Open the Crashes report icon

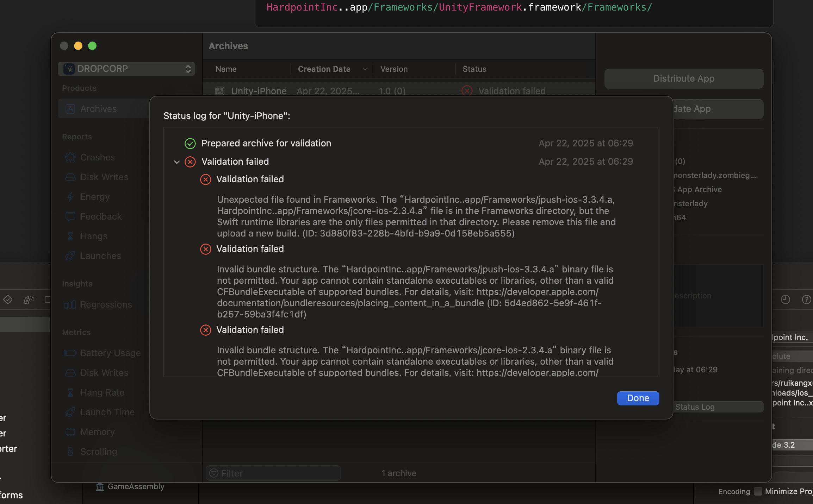(x=70, y=157)
